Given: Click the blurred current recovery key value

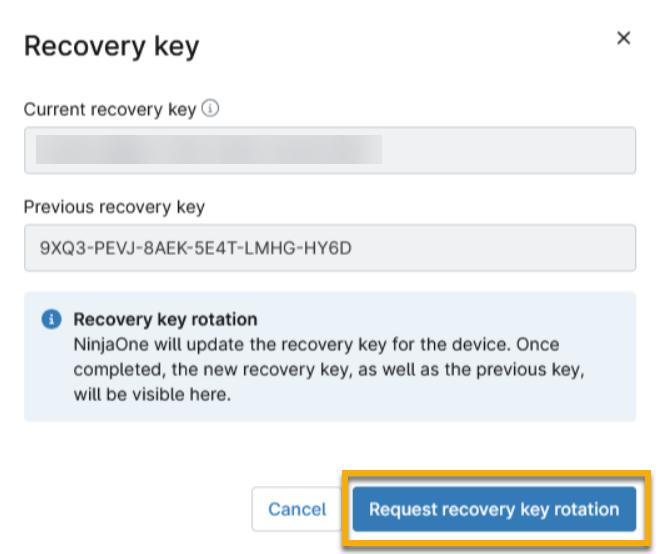Looking at the screenshot, I should click(208, 151).
